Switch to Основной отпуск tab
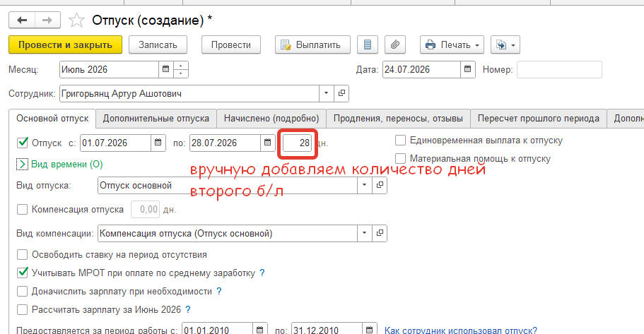This screenshot has width=644, height=334. 52,119
